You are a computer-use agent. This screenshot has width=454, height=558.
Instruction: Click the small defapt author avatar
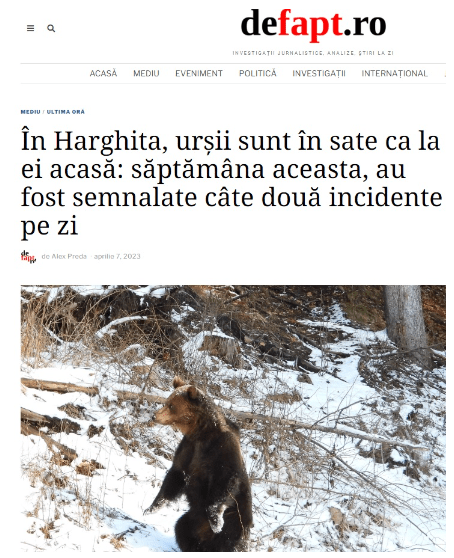click(28, 256)
